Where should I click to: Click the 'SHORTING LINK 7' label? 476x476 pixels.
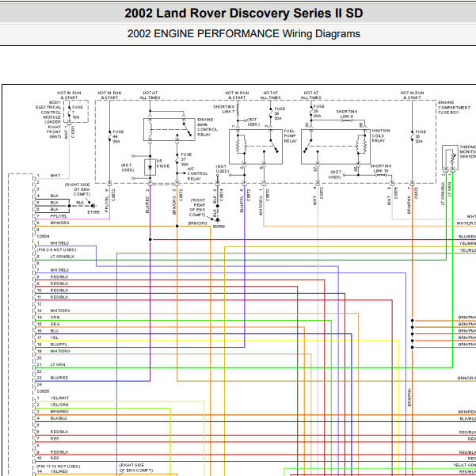tap(224, 109)
